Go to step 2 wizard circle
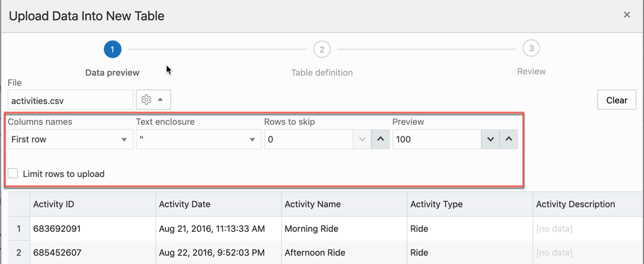Viewport: 644px width, 264px height. [x=322, y=49]
